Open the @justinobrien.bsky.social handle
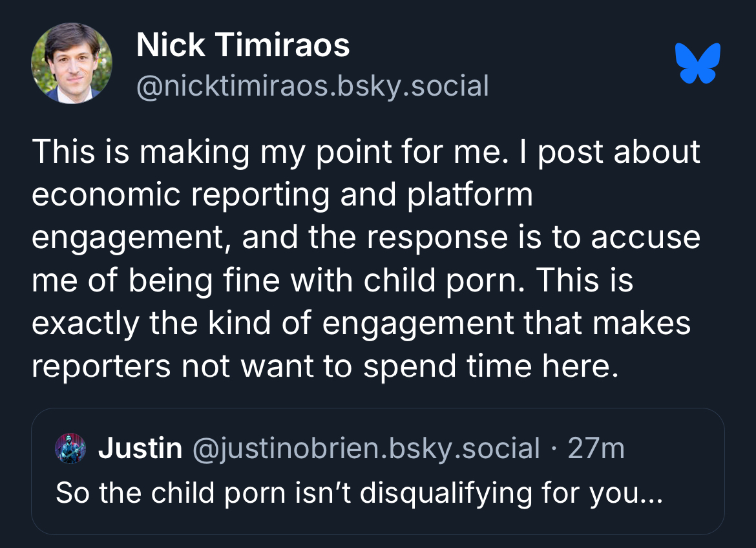Screen dimensions: 756x548 (x=366, y=448)
